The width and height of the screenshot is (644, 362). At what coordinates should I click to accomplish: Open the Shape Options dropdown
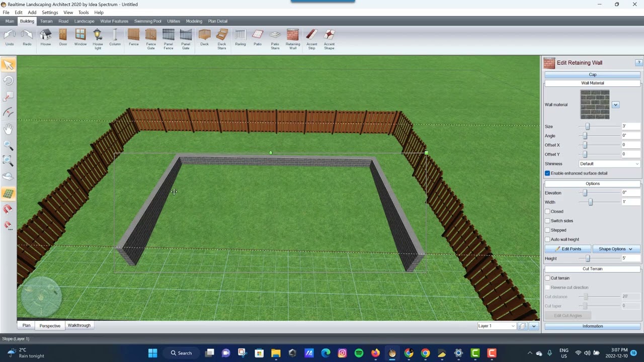(x=616, y=249)
